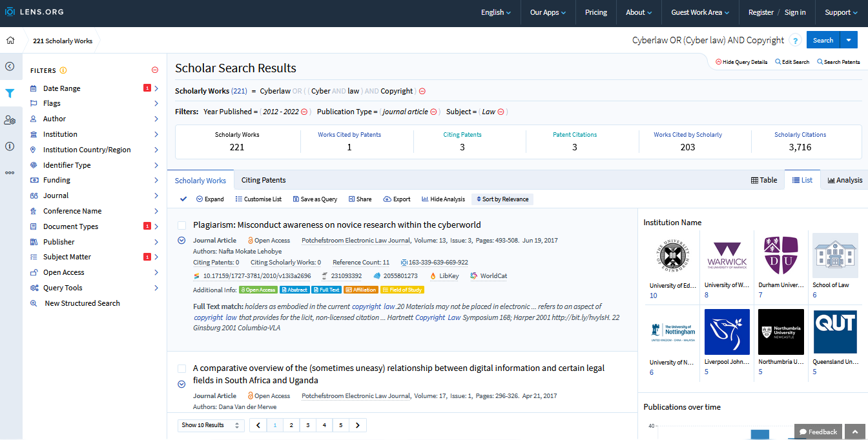The height and width of the screenshot is (440, 868).
Task: Open the Plagiarism: Misconduct awareness article title
Action: pos(337,225)
